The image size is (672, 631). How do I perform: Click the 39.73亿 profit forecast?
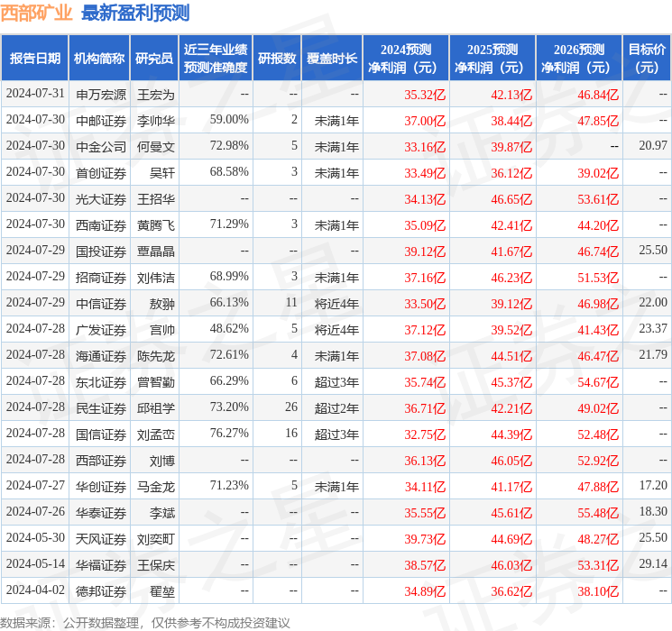coord(425,539)
